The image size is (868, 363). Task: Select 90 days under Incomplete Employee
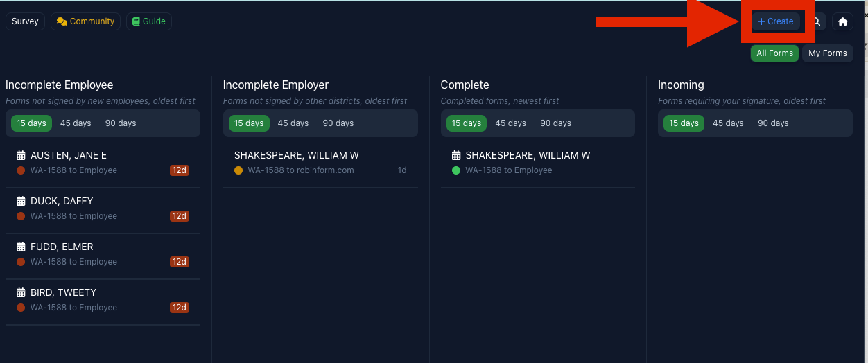coord(121,123)
